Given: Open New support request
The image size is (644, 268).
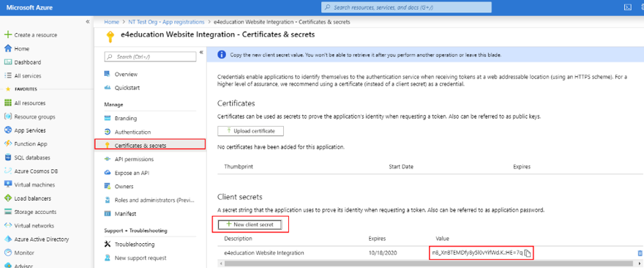Looking at the screenshot, I should 141,258.
